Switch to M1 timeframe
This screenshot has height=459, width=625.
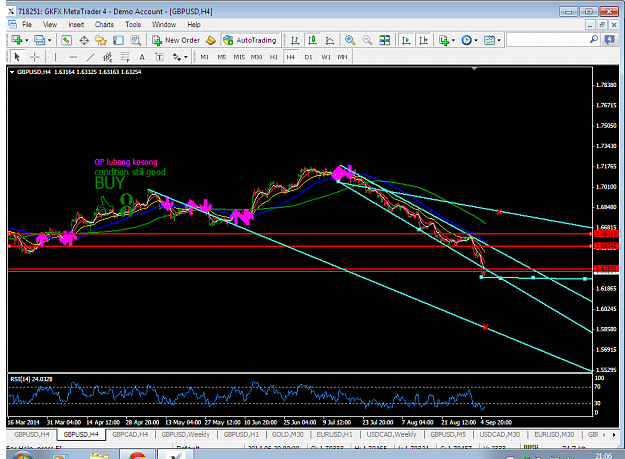pos(204,57)
